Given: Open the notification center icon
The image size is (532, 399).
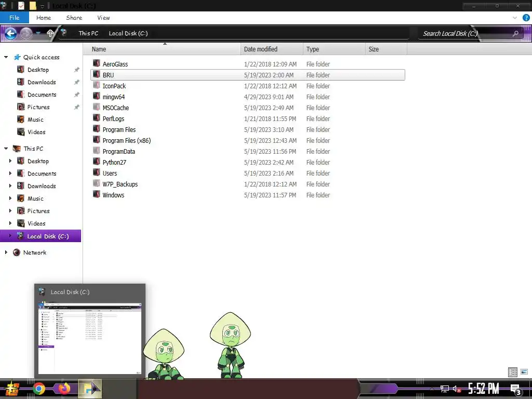Looking at the screenshot, I should pos(515,390).
